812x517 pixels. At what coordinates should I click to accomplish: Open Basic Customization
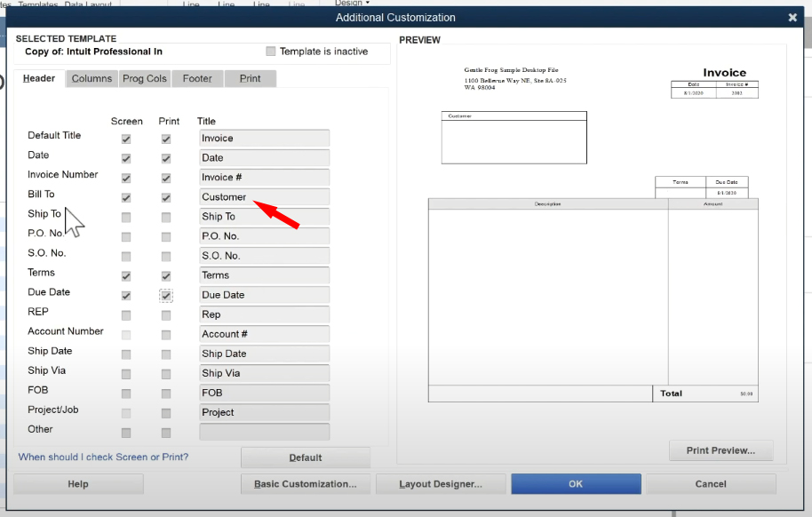click(x=306, y=484)
